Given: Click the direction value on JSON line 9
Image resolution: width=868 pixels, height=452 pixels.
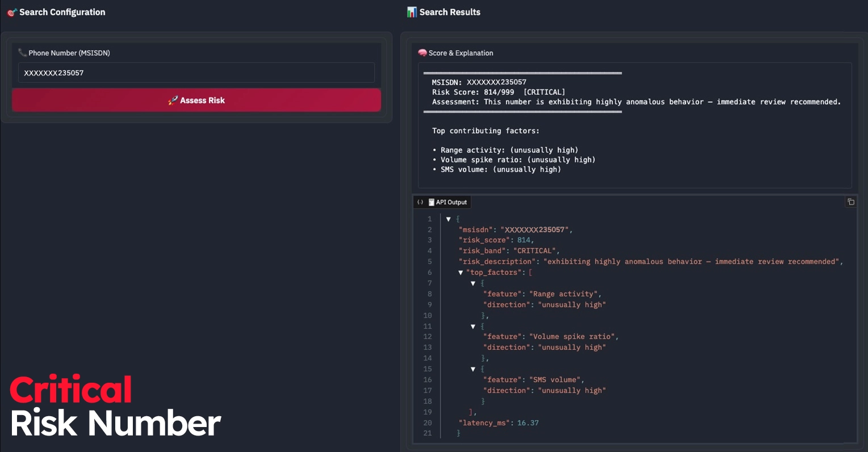Looking at the screenshot, I should tap(572, 305).
